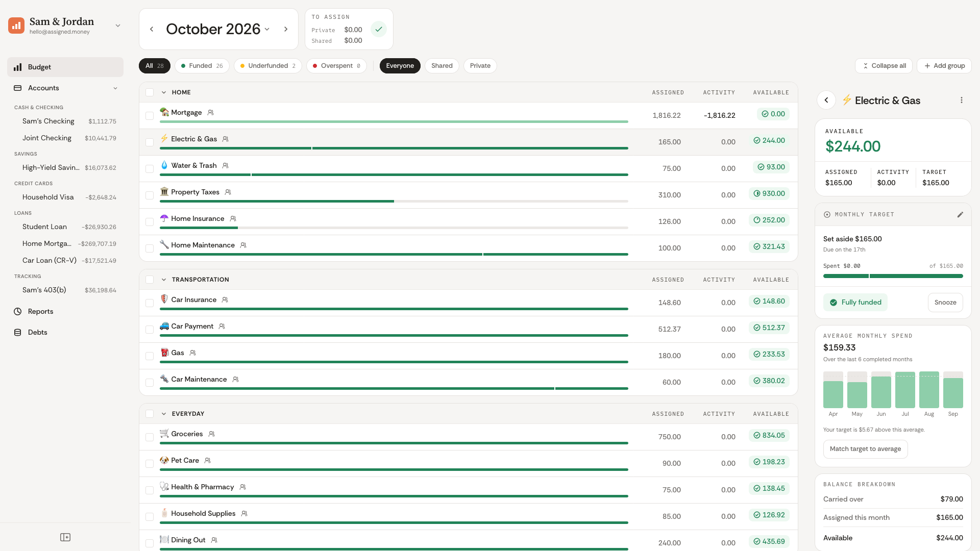Check the Electric & Gas row checkbox
This screenshot has height=551, width=980.
150,142
